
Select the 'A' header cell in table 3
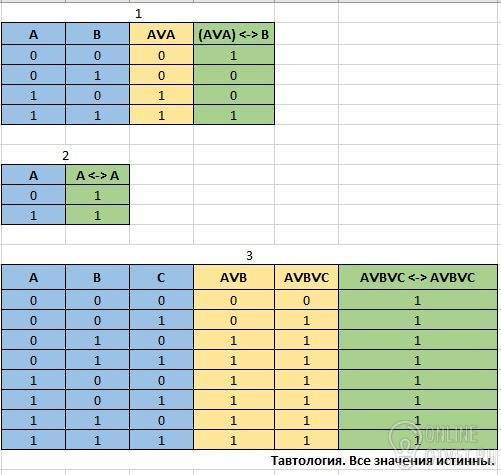[x=33, y=277]
